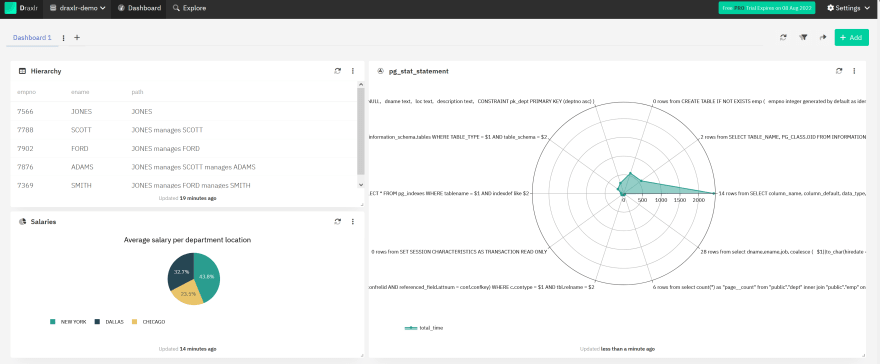Click the 'JONES manages FORD' path cell
This screenshot has width=880, height=364.
[166, 149]
